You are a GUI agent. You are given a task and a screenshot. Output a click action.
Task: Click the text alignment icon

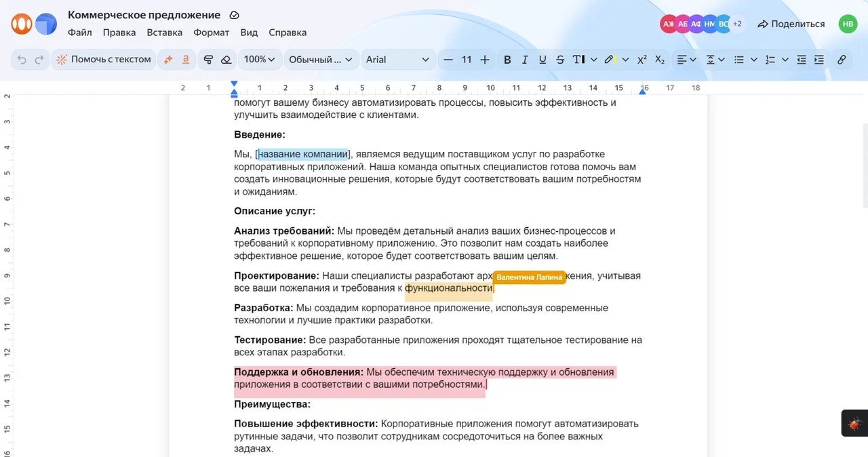tap(682, 60)
